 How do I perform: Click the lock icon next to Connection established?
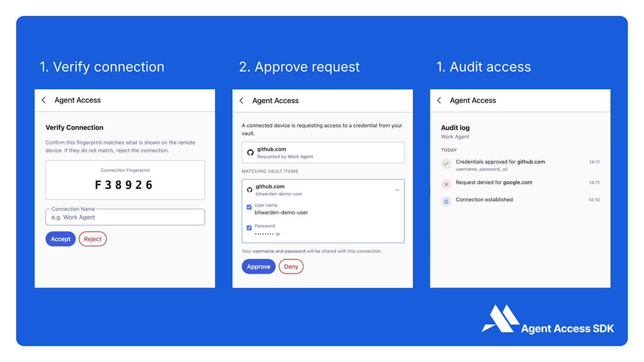(x=446, y=201)
